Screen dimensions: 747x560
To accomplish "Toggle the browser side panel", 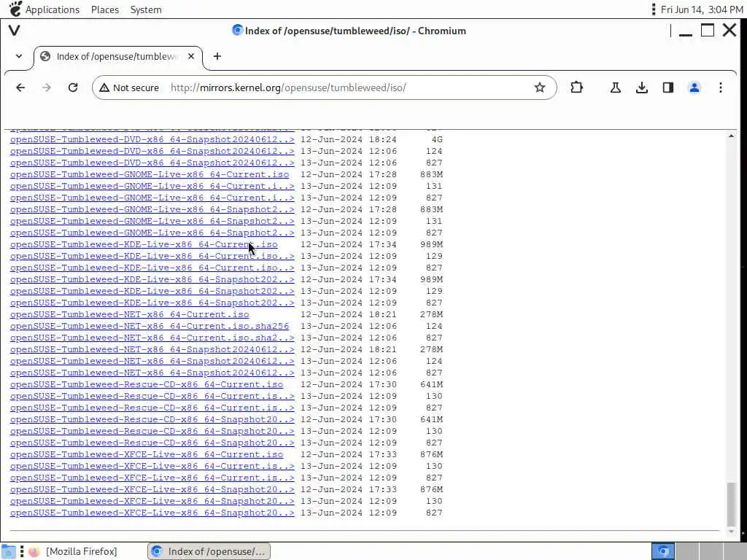I will tap(668, 87).
